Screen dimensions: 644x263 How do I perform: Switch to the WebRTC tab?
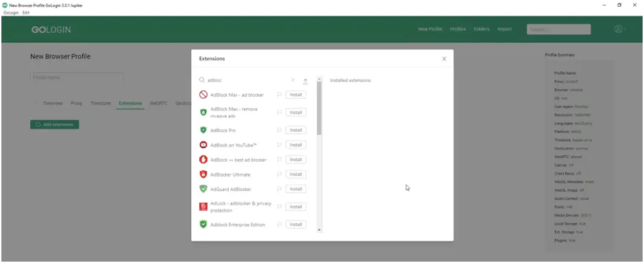pos(158,103)
